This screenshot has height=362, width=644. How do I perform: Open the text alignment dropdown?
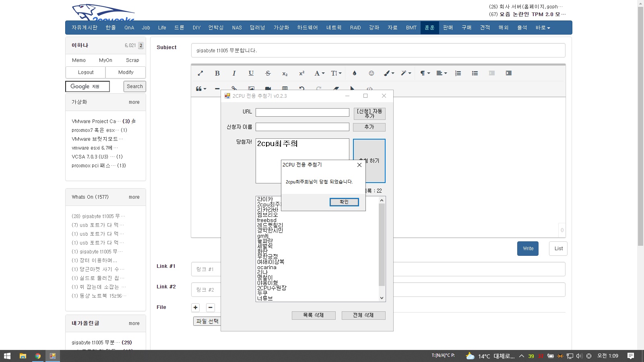pos(442,73)
